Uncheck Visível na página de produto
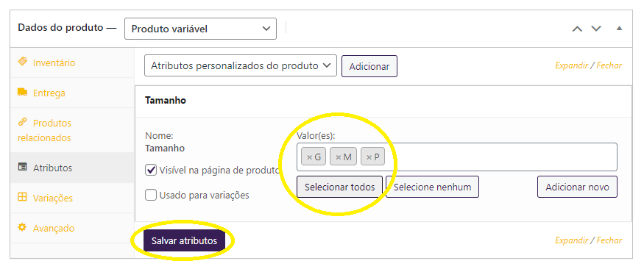This screenshot has height=272, width=644. point(151,171)
